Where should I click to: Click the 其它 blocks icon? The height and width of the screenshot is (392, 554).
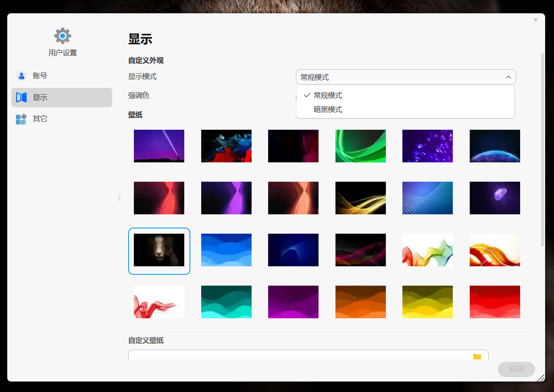coord(21,119)
